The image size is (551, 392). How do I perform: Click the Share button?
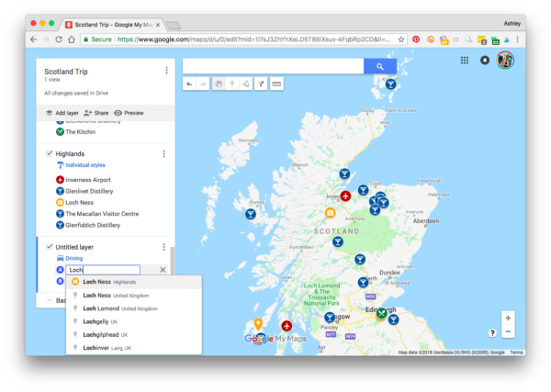(96, 113)
